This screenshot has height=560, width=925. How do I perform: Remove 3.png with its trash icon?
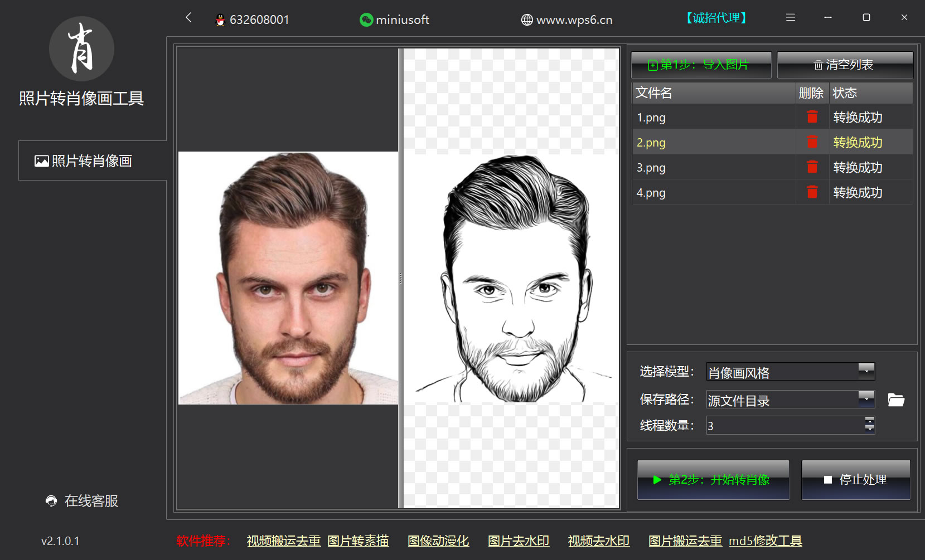point(812,167)
